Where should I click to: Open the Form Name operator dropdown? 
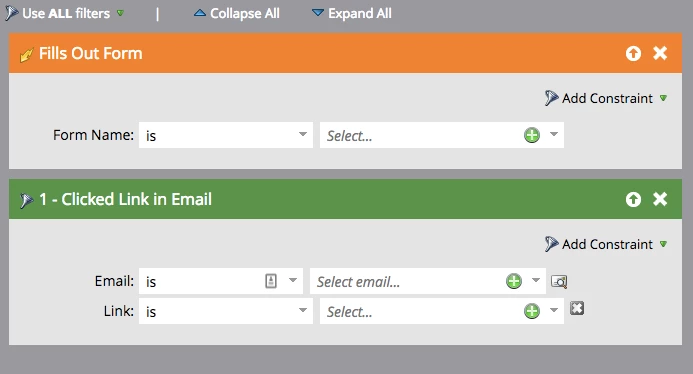[226, 135]
